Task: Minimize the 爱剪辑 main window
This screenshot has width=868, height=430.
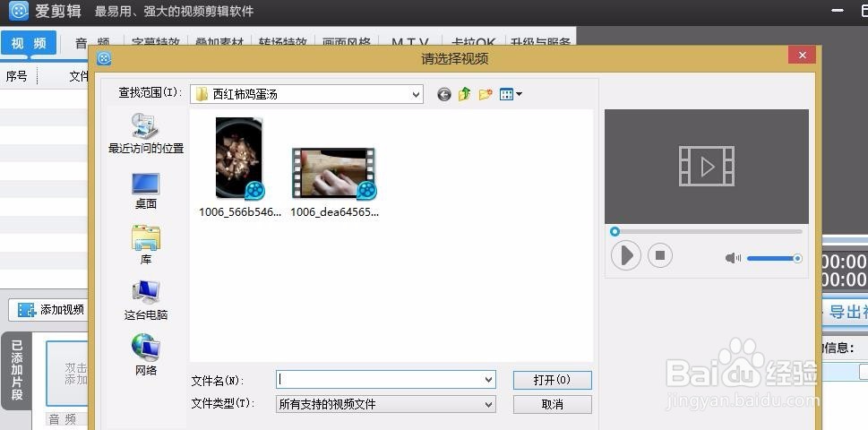Action: [x=838, y=11]
